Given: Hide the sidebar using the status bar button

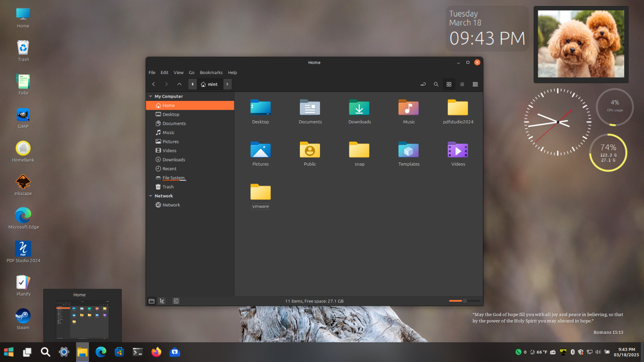Looking at the screenshot, I should [176, 301].
